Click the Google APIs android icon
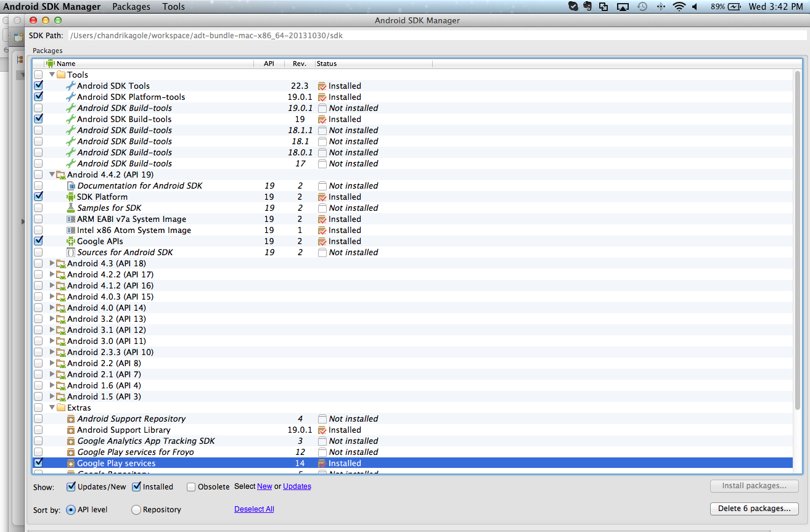 pos(71,241)
